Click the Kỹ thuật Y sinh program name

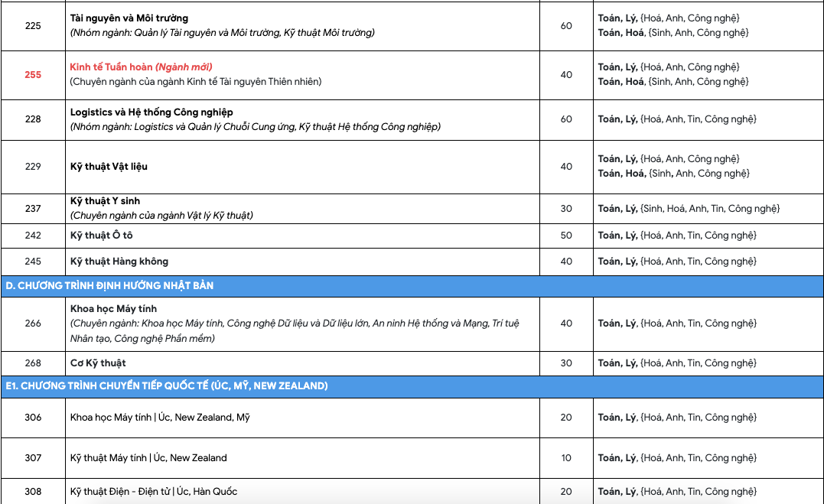[105, 201]
